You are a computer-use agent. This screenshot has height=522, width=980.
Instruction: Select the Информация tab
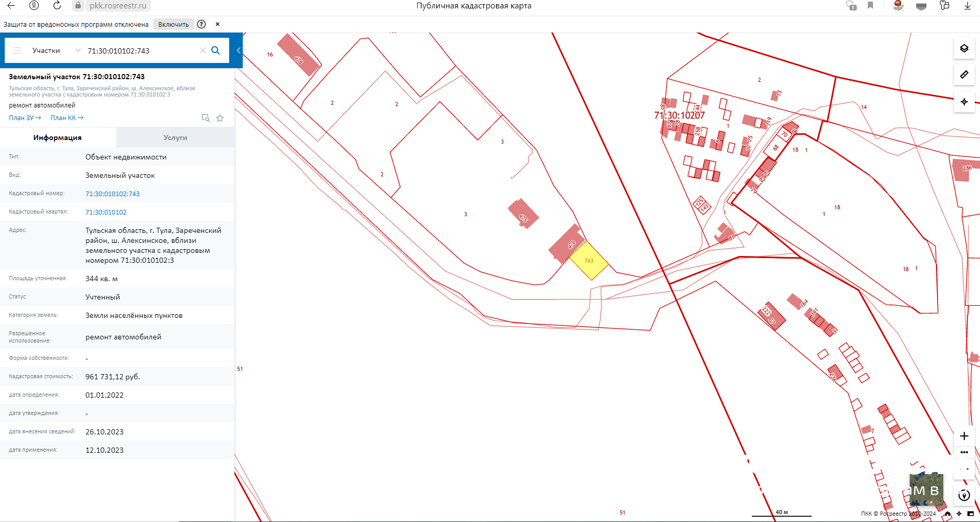[58, 137]
